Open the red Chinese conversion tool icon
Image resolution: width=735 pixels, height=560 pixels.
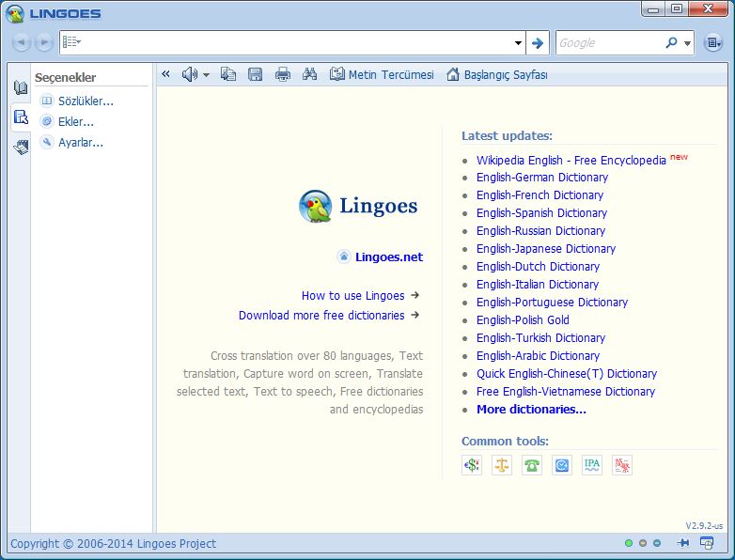click(x=621, y=465)
